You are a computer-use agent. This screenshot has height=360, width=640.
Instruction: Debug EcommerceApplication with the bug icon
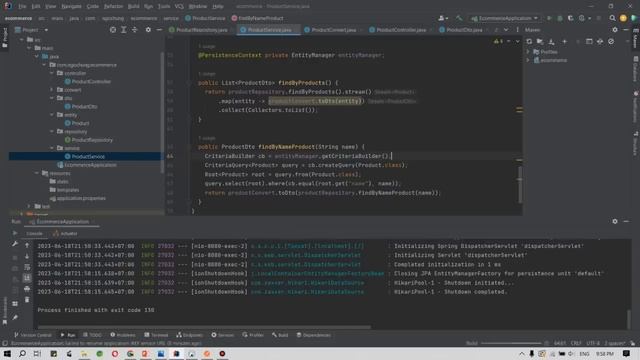560,18
